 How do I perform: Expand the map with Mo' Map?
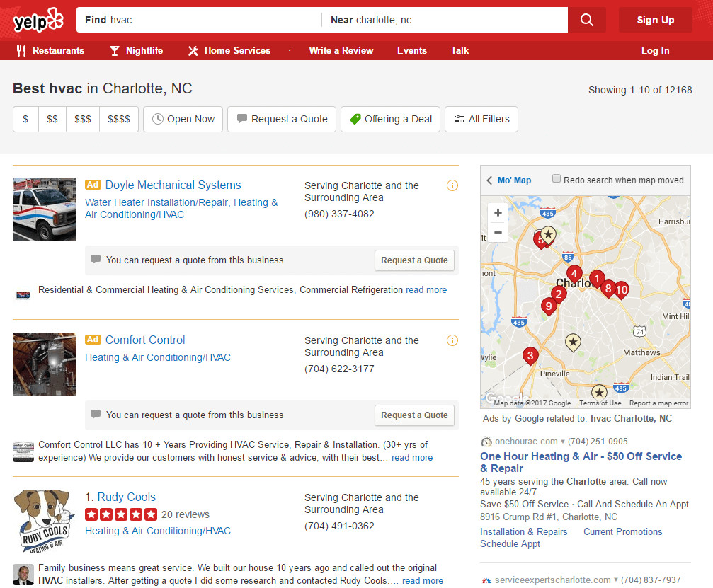pos(509,180)
